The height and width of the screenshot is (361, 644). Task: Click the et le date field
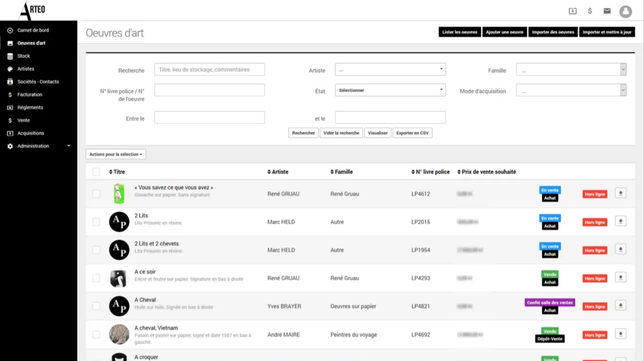[390, 117]
